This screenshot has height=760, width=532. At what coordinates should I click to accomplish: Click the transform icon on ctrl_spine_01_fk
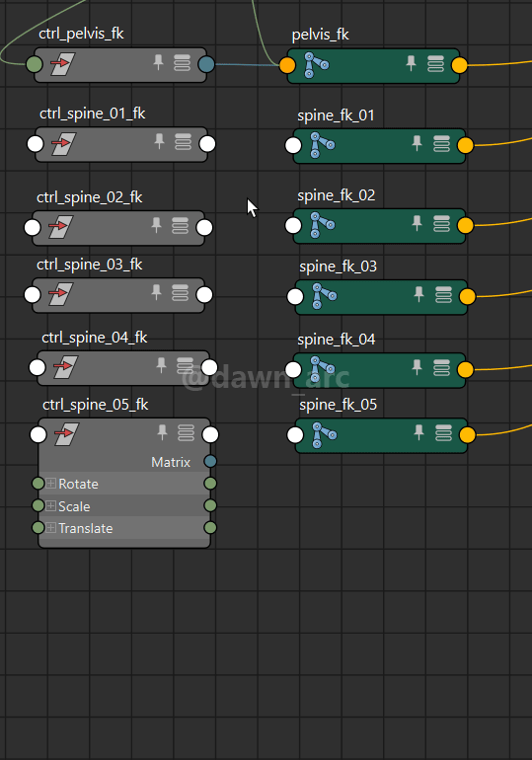pos(64,143)
